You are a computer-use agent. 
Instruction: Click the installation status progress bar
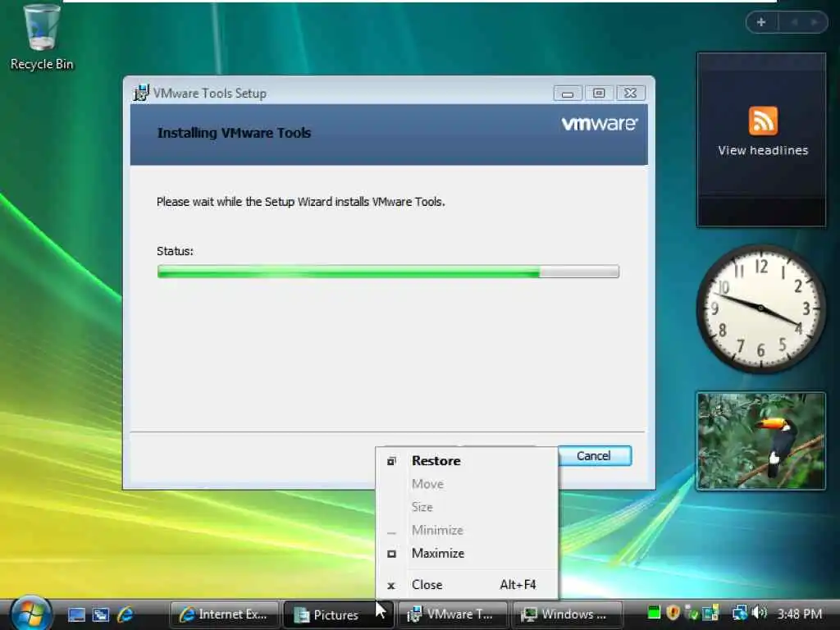pos(388,272)
